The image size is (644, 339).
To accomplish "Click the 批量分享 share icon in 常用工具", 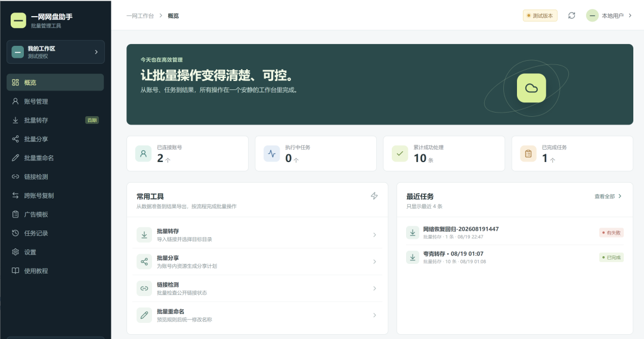I will coord(144,262).
